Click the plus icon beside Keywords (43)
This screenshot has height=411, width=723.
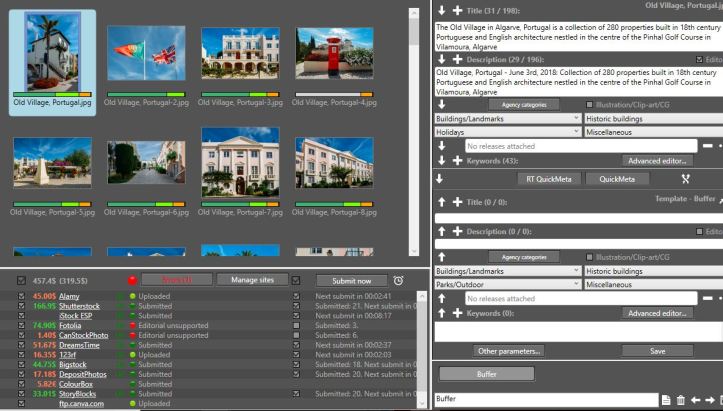point(457,160)
